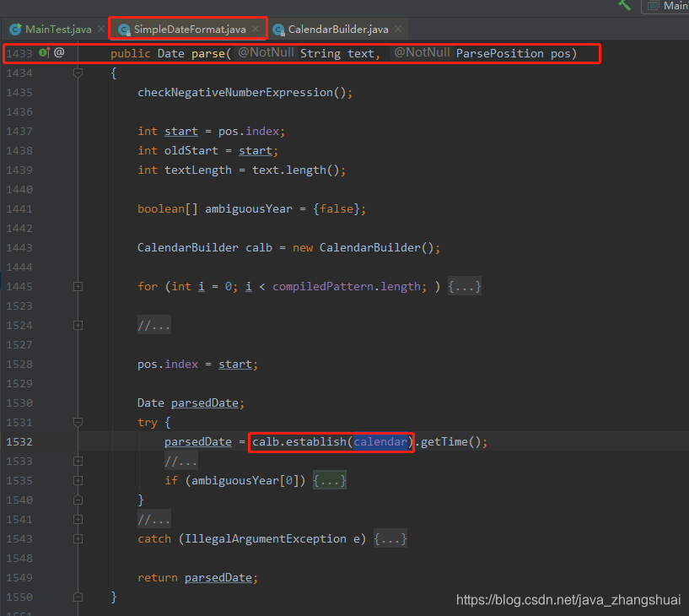Click the overrides gutter icon on line 1433
The image size is (689, 616).
pos(45,53)
